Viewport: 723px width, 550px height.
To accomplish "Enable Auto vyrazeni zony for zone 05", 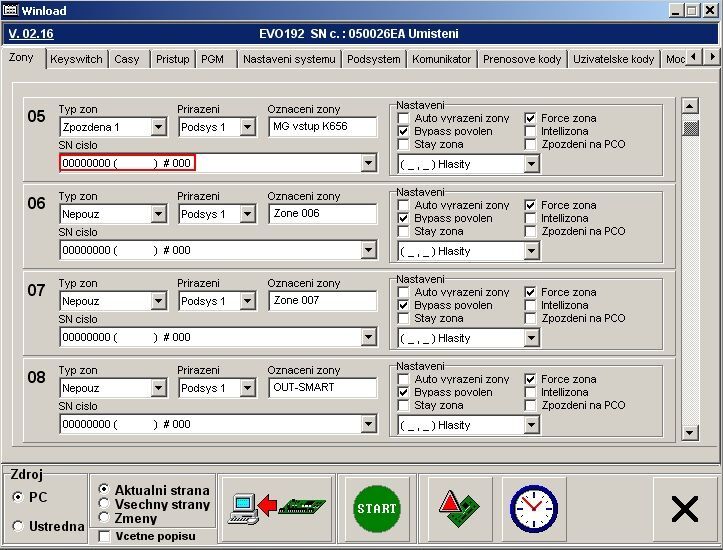I will 403,118.
